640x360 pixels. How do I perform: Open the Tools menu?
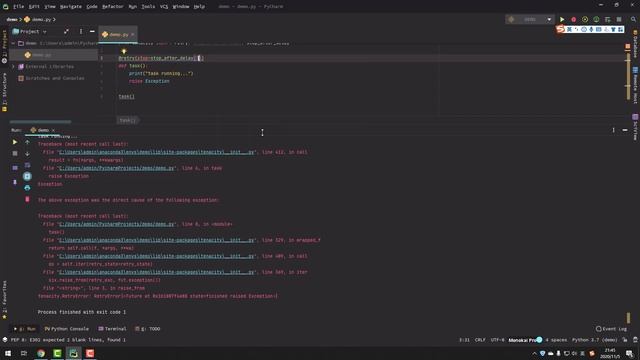click(148, 7)
